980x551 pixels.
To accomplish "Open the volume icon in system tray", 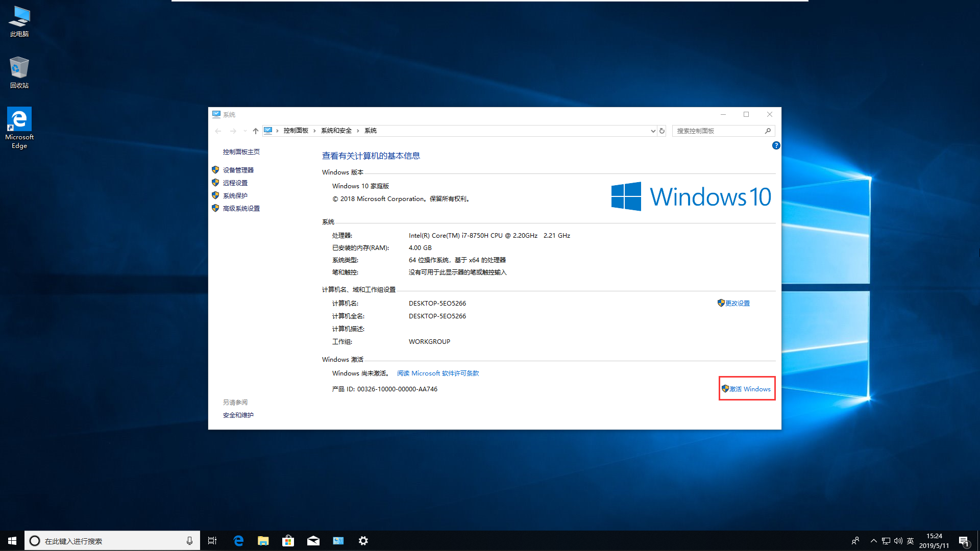I will coord(898,541).
